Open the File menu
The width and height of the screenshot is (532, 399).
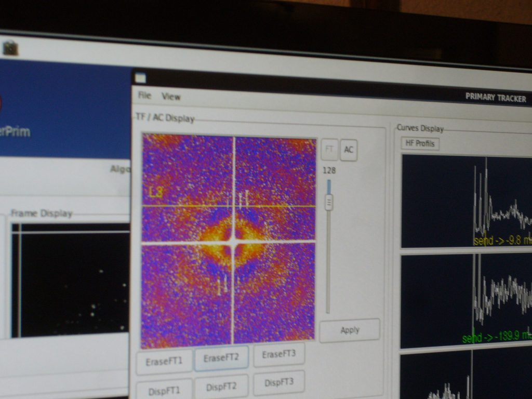click(x=144, y=96)
